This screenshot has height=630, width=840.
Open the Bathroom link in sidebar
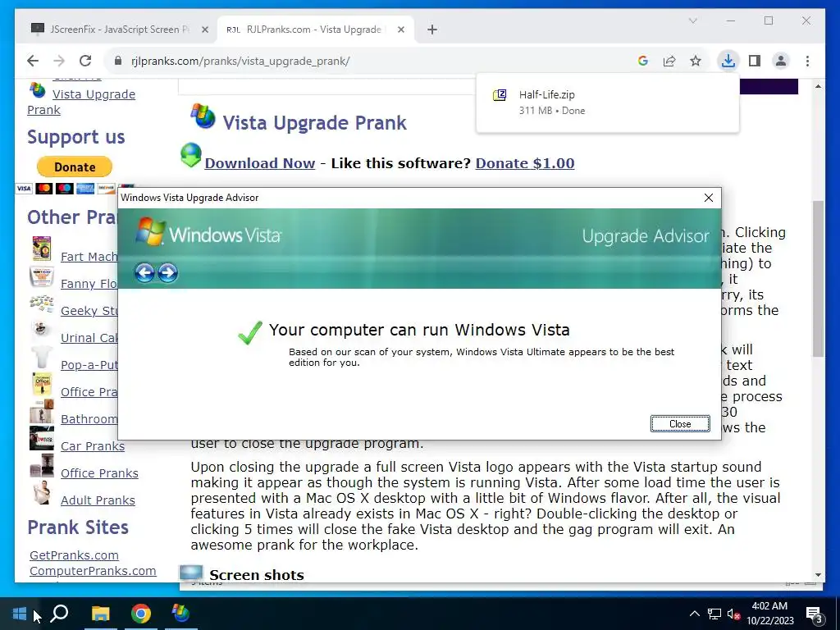(x=89, y=419)
